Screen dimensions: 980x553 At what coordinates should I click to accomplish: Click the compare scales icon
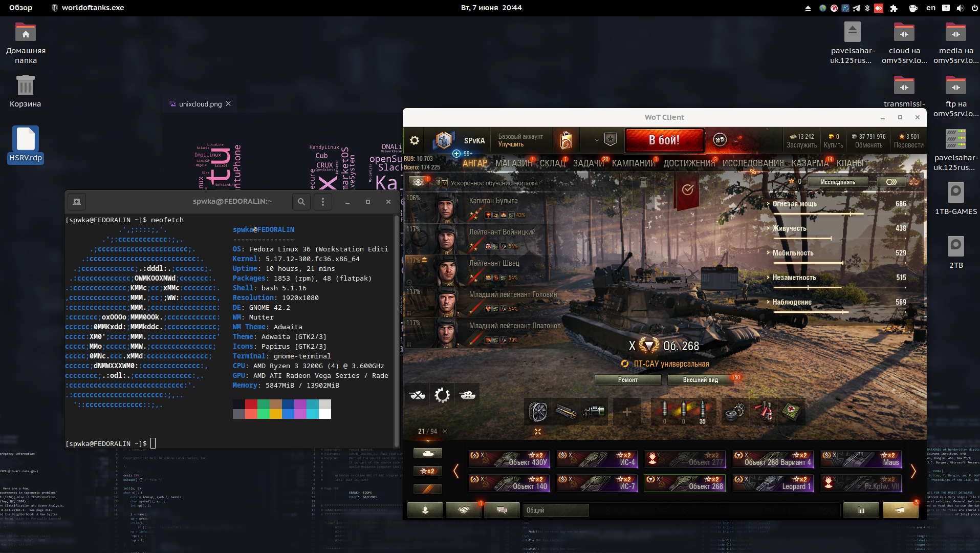point(914,182)
